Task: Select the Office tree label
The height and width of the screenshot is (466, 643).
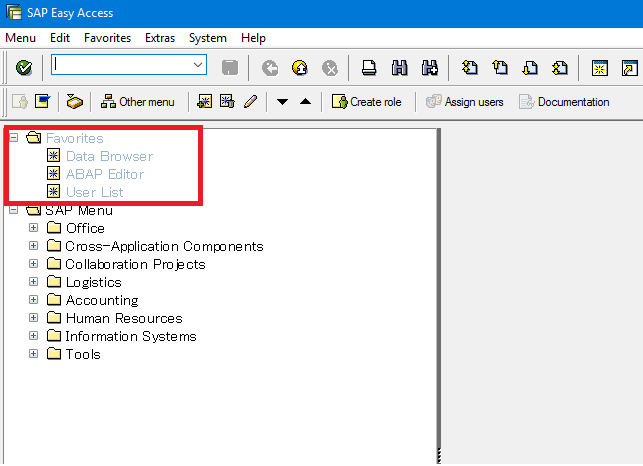Action: click(85, 228)
